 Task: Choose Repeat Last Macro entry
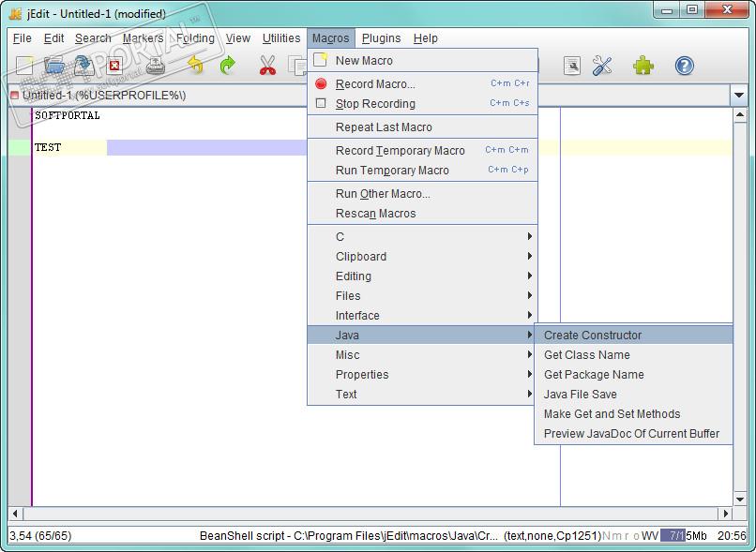pyautogui.click(x=422, y=127)
